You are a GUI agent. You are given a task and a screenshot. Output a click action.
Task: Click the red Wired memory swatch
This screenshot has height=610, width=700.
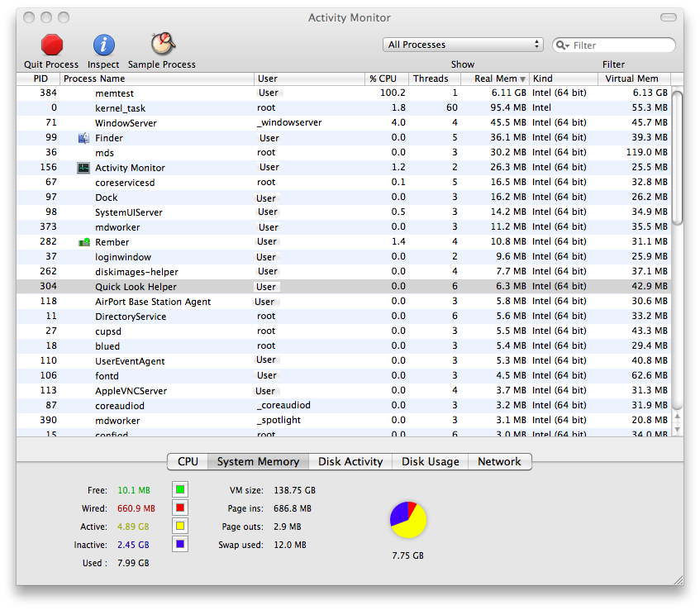tap(180, 508)
